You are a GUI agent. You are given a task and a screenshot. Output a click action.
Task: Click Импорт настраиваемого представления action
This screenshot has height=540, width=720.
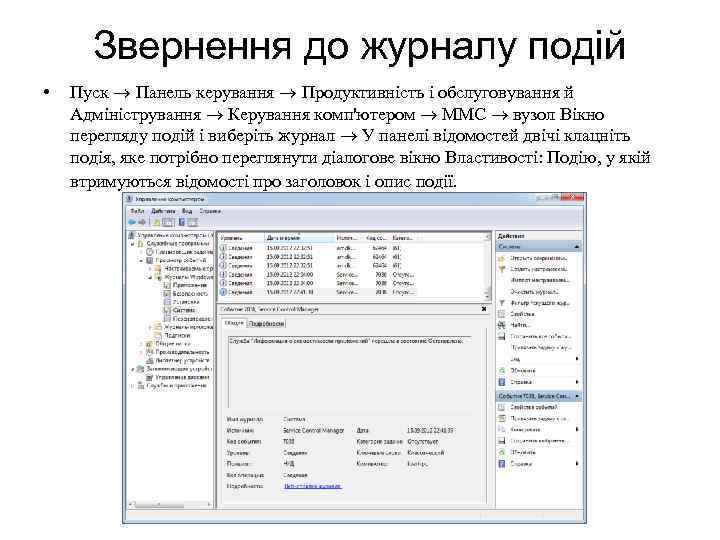tap(539, 281)
